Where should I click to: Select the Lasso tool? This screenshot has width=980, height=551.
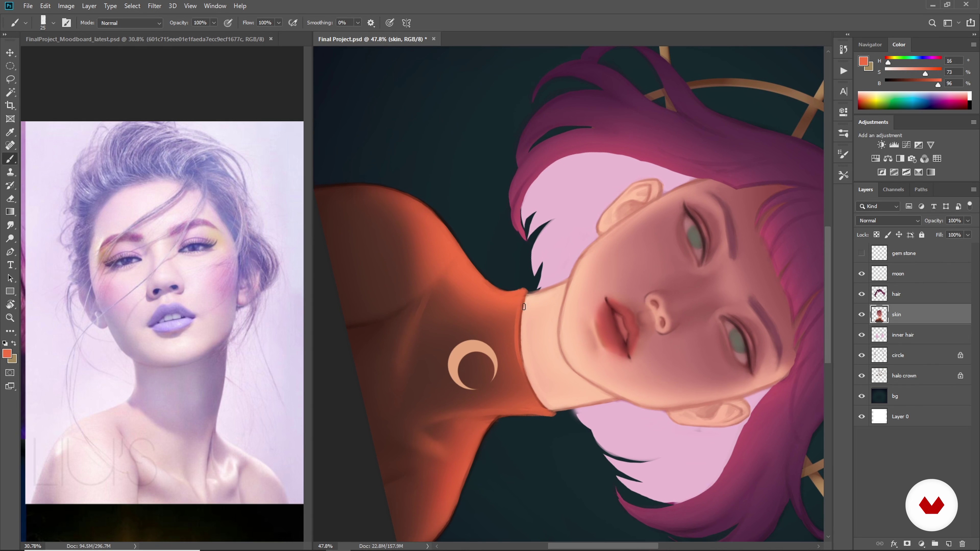click(x=10, y=79)
